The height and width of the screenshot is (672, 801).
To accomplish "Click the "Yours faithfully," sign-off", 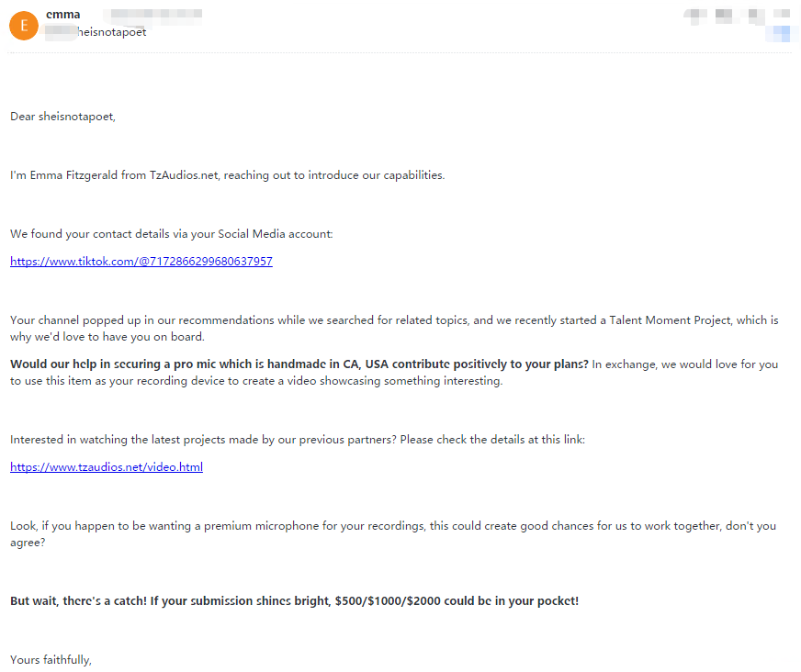I will 51,659.
